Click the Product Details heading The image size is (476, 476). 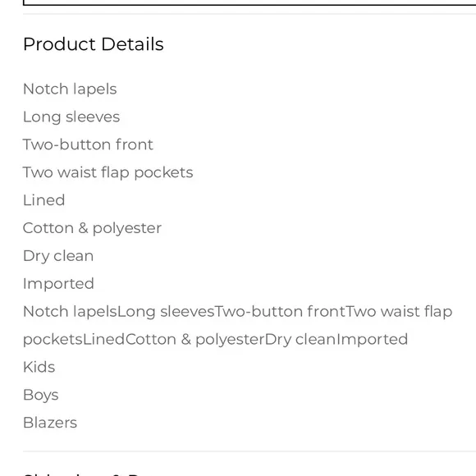pos(94,44)
